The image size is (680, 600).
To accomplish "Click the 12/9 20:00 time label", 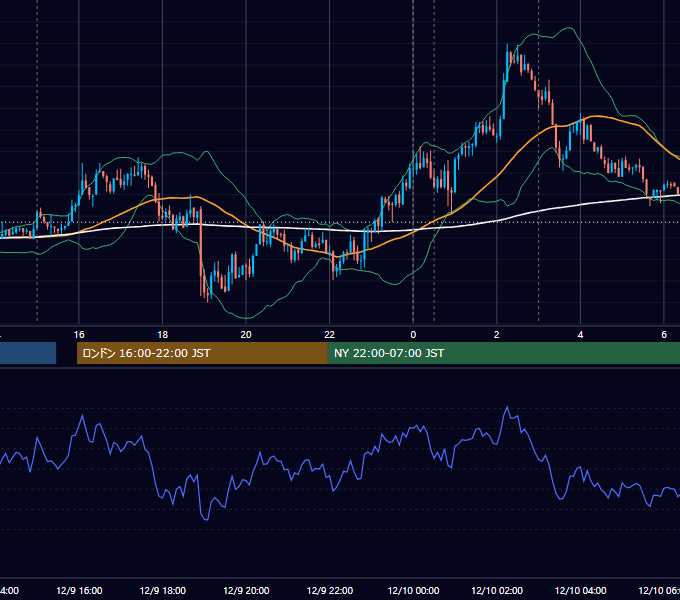I will [x=246, y=590].
